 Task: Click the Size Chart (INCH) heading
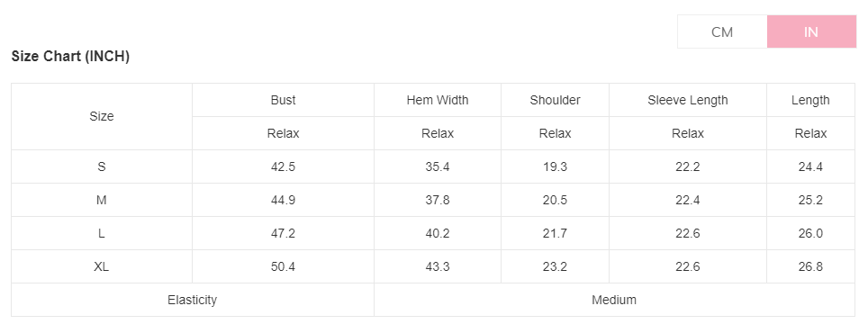[x=70, y=57]
